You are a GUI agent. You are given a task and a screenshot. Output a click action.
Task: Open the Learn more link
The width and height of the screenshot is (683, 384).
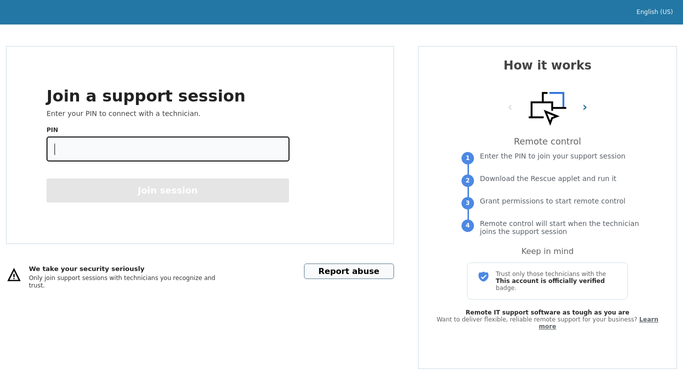pos(598,323)
